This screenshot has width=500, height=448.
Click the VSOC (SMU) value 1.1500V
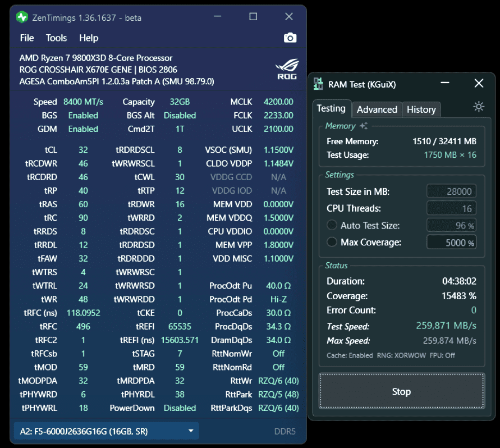click(x=278, y=150)
